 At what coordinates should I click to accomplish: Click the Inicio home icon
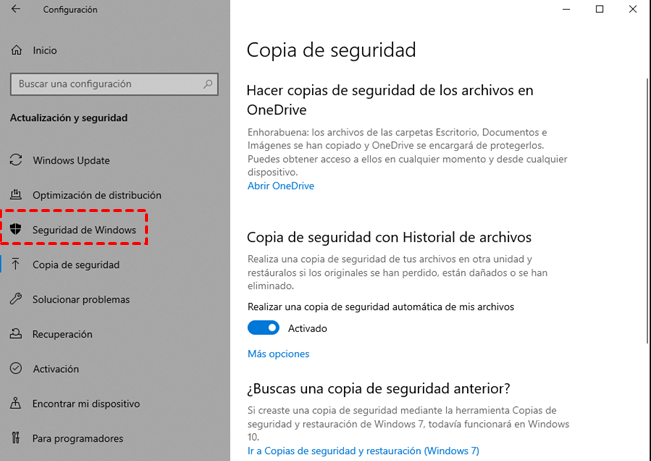(x=16, y=49)
